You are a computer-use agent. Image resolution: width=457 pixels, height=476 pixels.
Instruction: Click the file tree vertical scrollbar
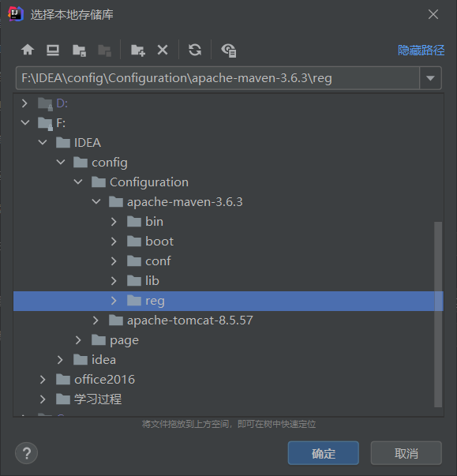coord(438,314)
